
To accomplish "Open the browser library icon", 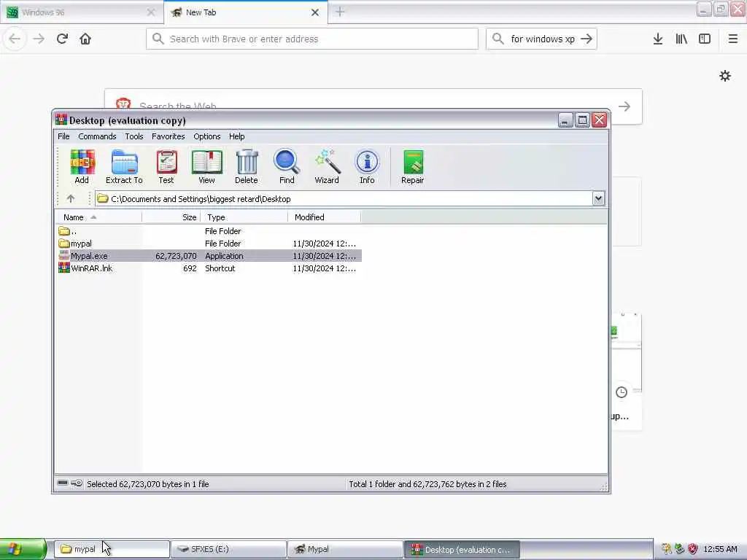I will [681, 39].
